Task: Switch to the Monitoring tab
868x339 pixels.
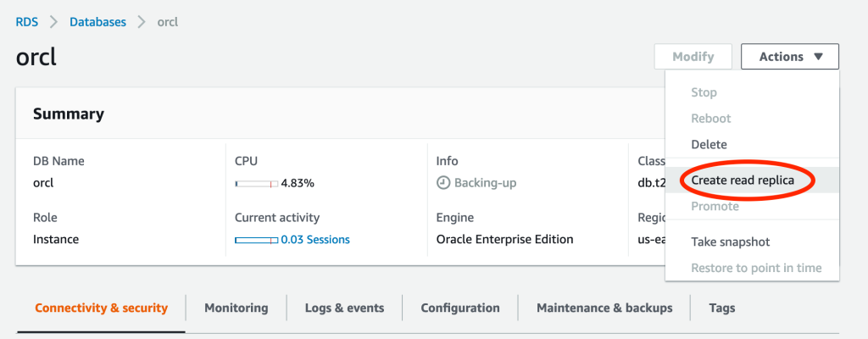Action: click(x=236, y=308)
